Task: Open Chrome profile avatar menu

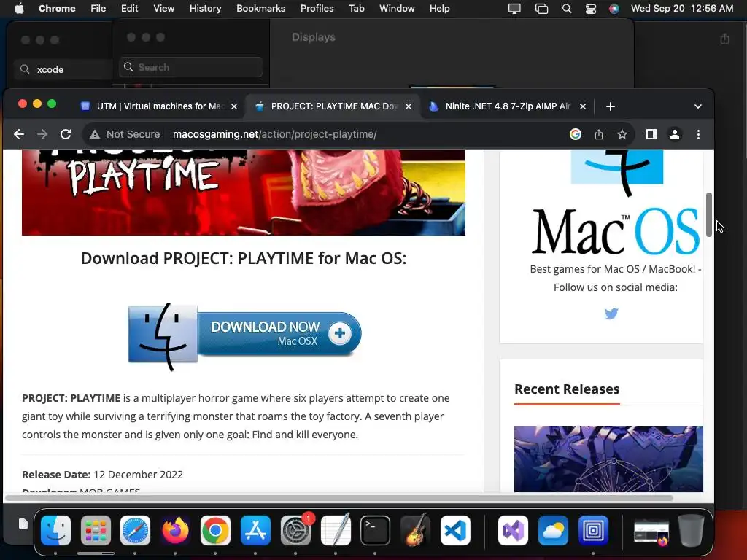Action: click(675, 134)
